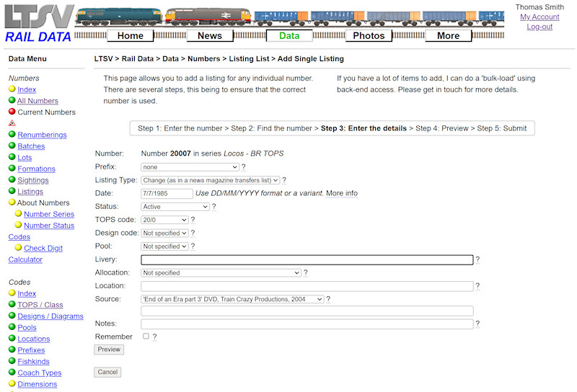The width and height of the screenshot is (577, 392).
Task: Click the text field below Source dropdown
Action: coord(307,311)
